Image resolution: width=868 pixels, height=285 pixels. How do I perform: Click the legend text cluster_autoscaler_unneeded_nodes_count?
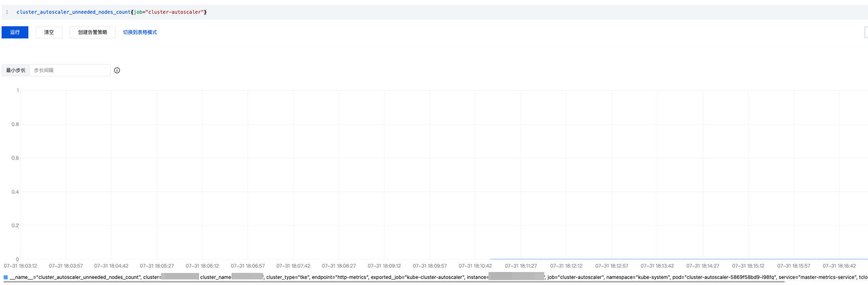(88, 277)
